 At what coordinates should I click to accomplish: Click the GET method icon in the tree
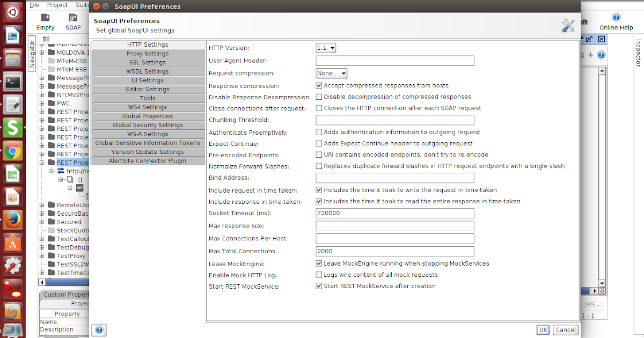79,188
